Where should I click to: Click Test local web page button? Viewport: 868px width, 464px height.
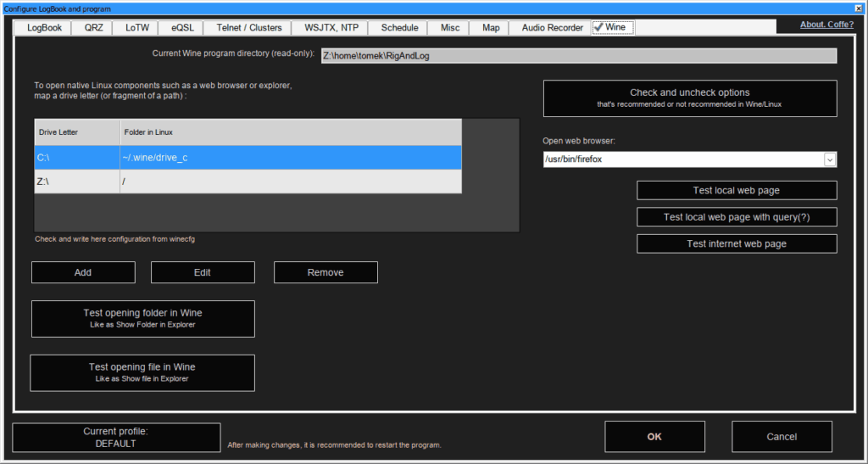coord(737,190)
